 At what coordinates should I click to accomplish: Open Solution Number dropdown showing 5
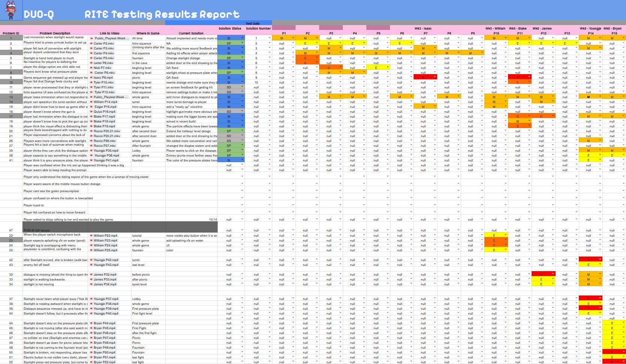pyautogui.click(x=269, y=58)
